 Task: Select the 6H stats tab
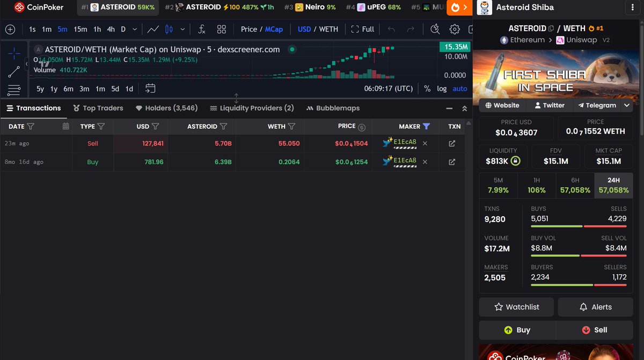(575, 186)
